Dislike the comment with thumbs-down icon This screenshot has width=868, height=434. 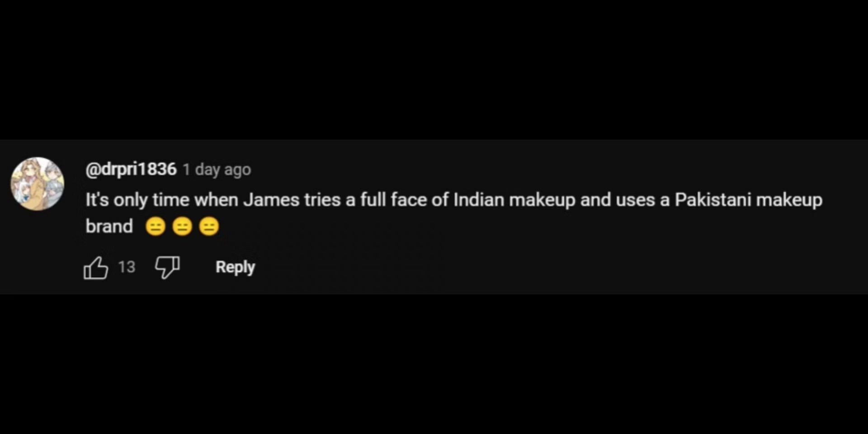point(167,268)
